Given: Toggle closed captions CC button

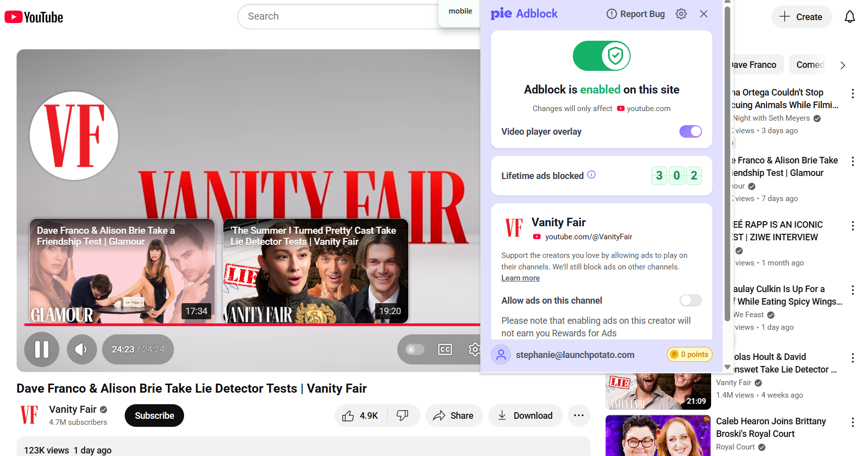Looking at the screenshot, I should tap(445, 349).
